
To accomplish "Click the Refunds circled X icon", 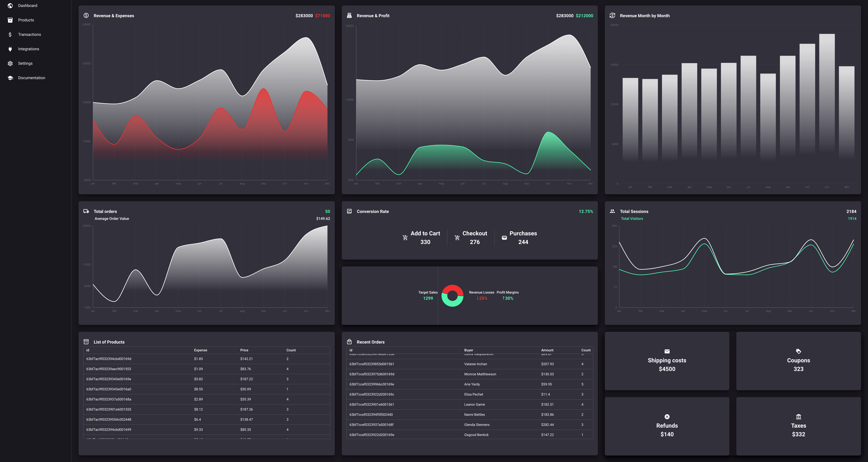I will tap(667, 417).
